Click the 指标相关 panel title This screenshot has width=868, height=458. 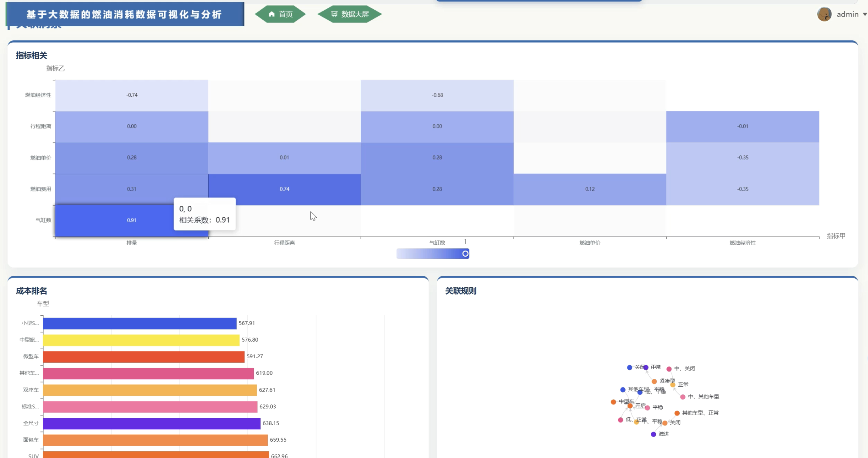pyautogui.click(x=31, y=55)
